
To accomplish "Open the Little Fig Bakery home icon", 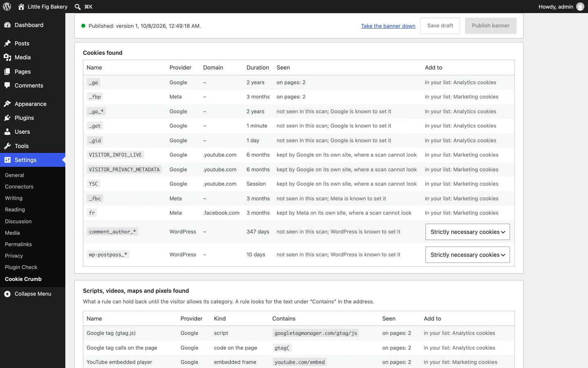I will (x=21, y=7).
